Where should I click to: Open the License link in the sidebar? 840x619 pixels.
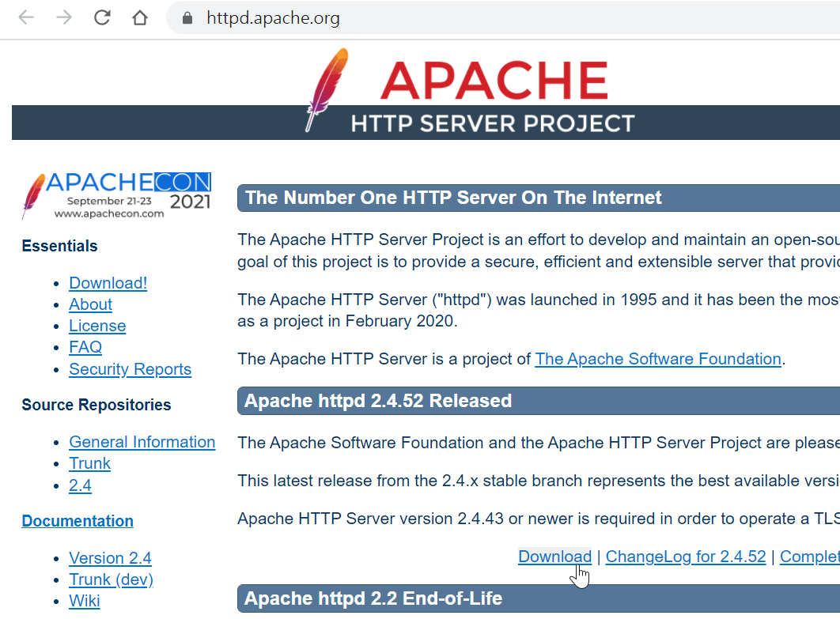pos(97,326)
